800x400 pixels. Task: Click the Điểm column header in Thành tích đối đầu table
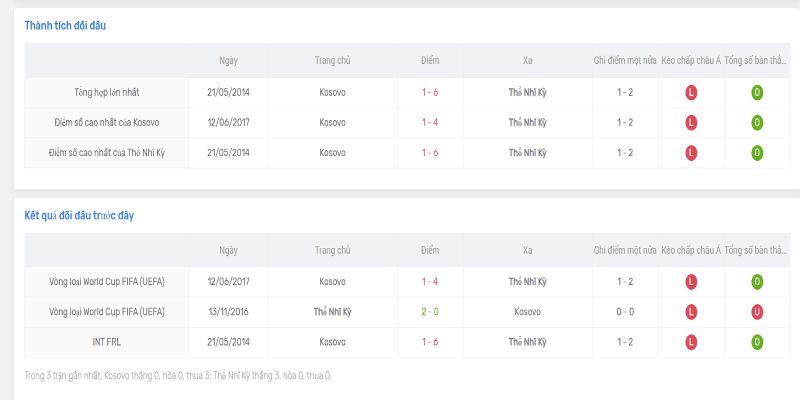coord(430,60)
